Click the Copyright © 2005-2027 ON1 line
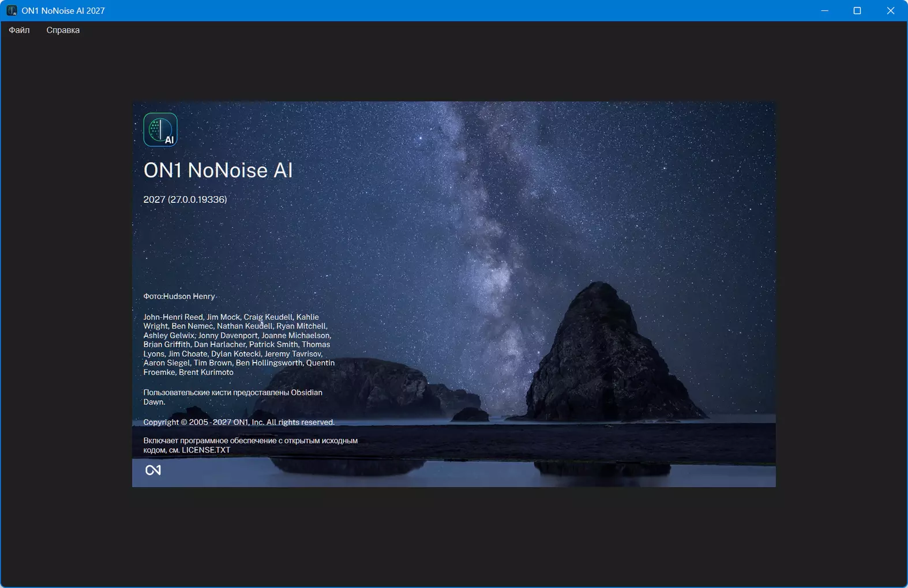Viewport: 908px width, 588px height. pyautogui.click(x=239, y=423)
